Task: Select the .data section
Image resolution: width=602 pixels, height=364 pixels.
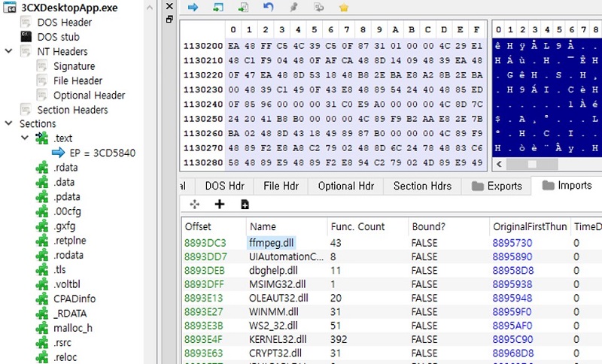Action: click(64, 182)
